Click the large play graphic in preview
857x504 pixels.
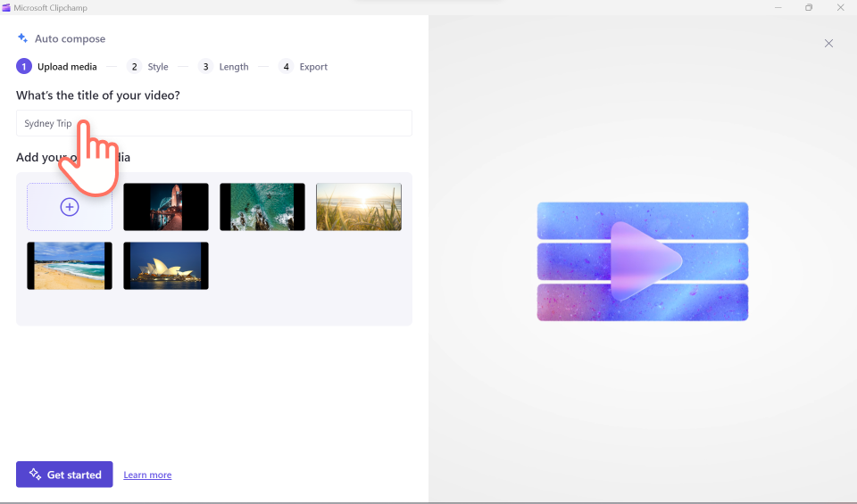(643, 260)
